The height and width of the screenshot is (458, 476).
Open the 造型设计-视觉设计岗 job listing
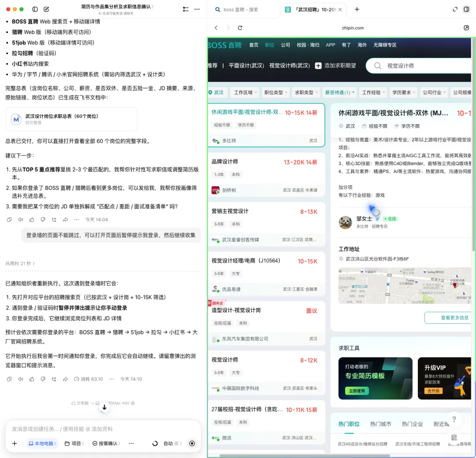266,324
